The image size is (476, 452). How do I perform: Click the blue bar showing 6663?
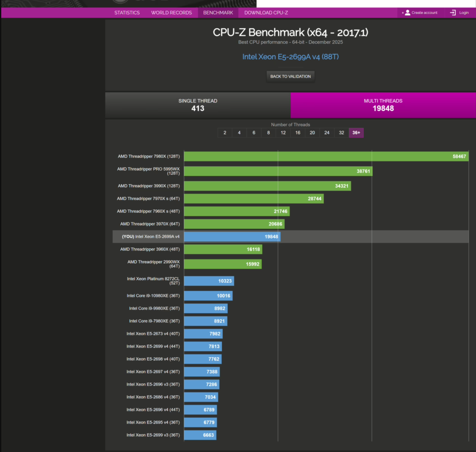point(200,435)
